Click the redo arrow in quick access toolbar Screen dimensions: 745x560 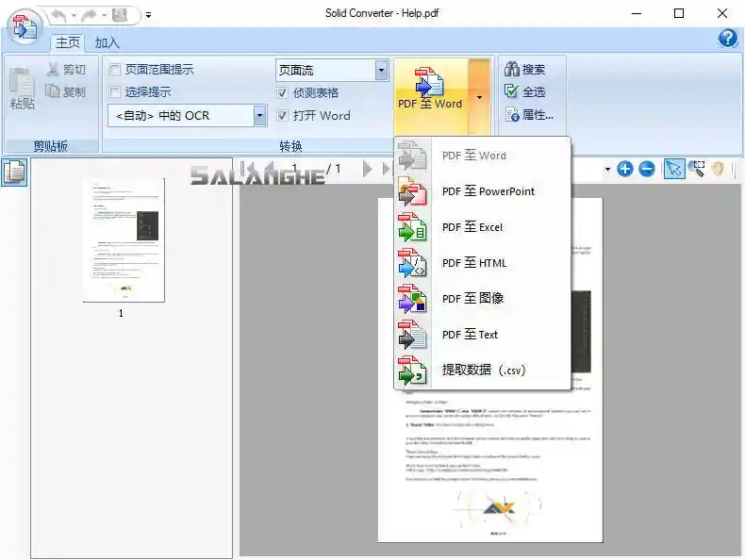point(89,16)
